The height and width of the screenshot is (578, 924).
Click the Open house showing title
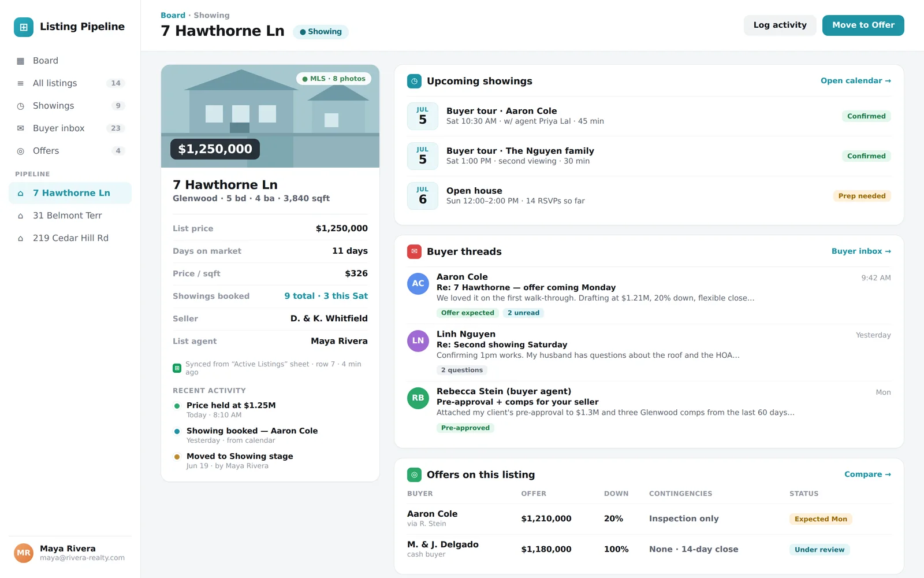click(x=474, y=191)
